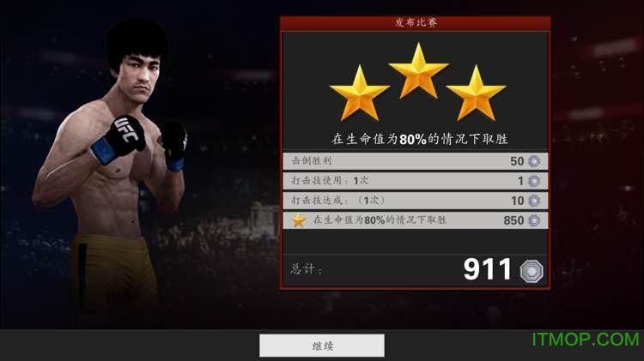Select the 80% health bonus row
The width and height of the screenshot is (644, 361).
pyautogui.click(x=416, y=220)
